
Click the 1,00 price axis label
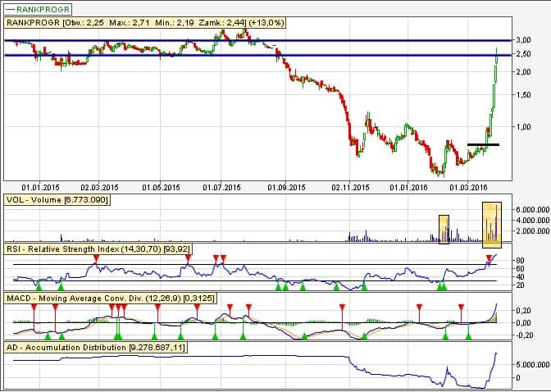[521, 127]
